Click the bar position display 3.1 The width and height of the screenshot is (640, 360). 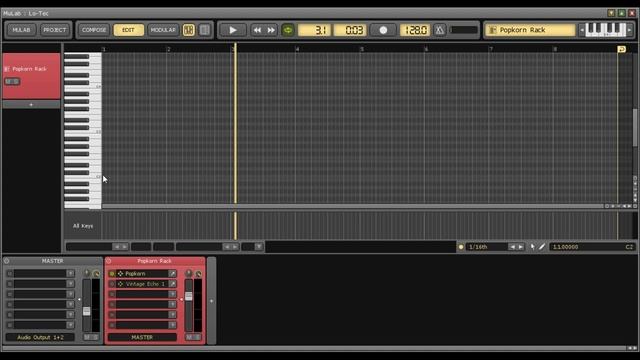tap(314, 30)
